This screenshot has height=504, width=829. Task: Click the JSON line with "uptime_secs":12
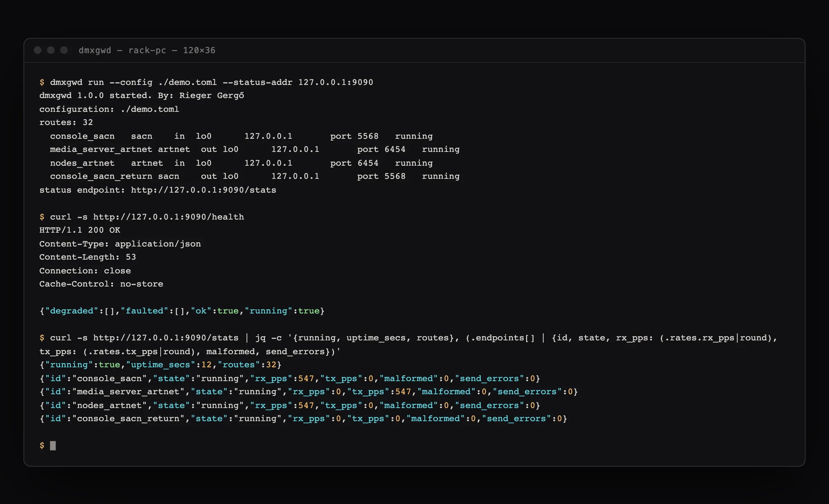click(161, 365)
